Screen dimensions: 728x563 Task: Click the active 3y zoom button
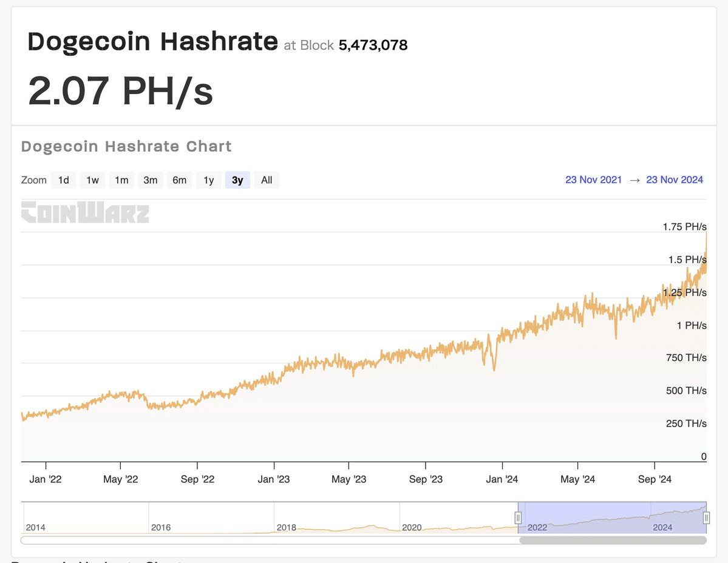(237, 180)
